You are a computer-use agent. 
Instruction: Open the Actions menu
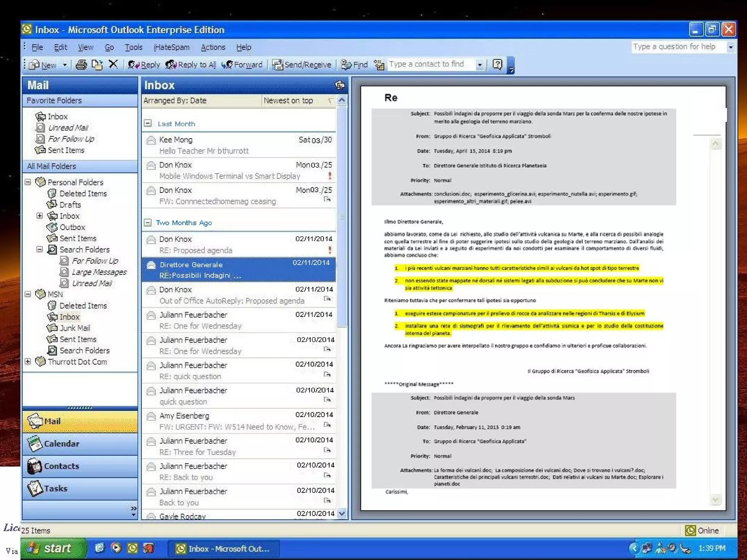tap(213, 47)
